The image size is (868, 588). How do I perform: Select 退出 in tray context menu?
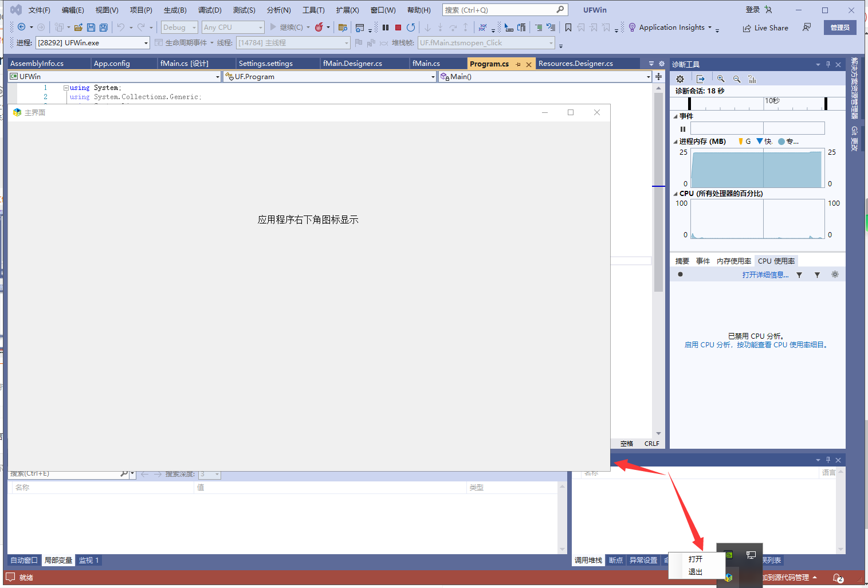pos(696,572)
